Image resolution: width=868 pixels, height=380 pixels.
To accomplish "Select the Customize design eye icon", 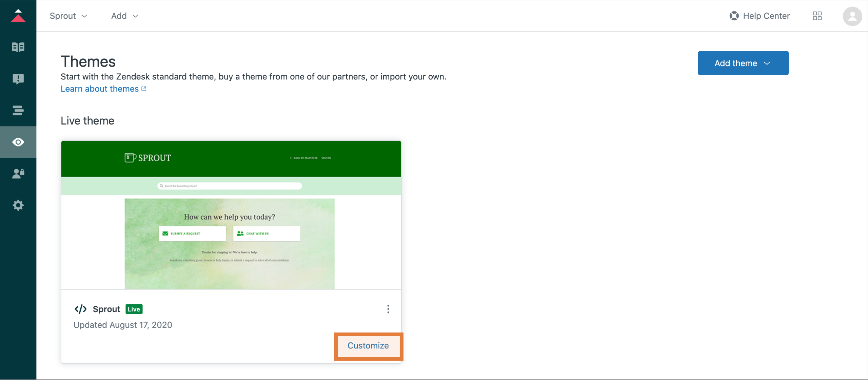I will point(18,142).
